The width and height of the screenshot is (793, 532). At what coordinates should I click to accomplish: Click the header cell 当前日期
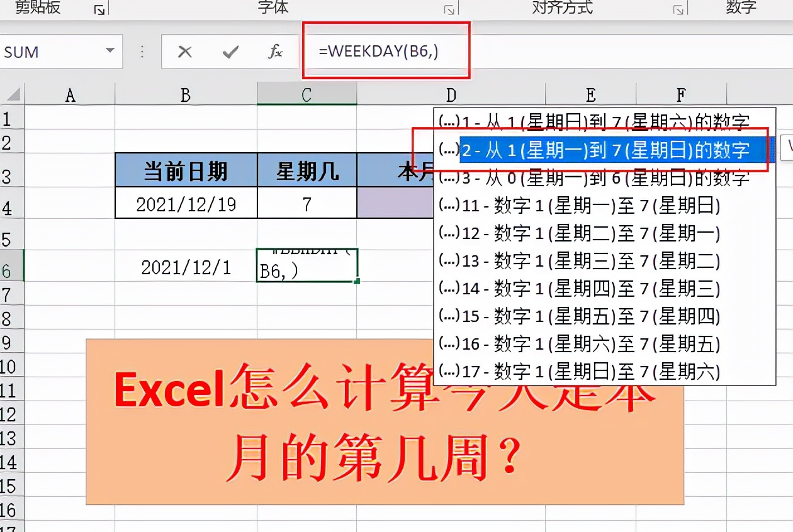[186, 170]
